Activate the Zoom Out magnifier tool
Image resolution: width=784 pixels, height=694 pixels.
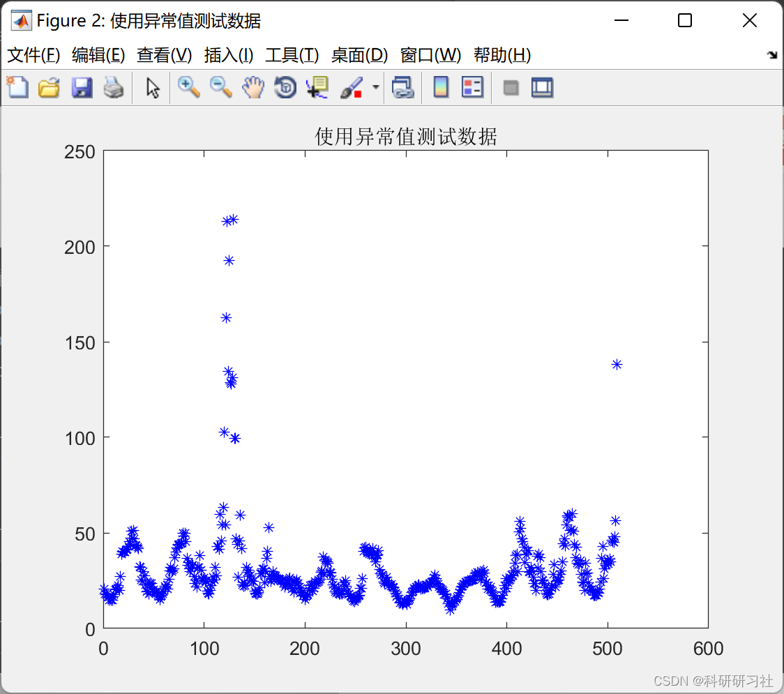(220, 87)
